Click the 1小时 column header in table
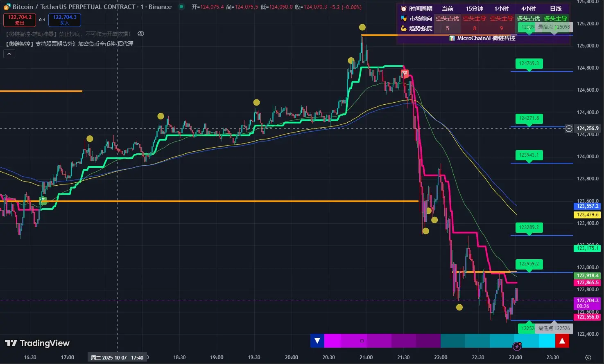 click(x=502, y=9)
